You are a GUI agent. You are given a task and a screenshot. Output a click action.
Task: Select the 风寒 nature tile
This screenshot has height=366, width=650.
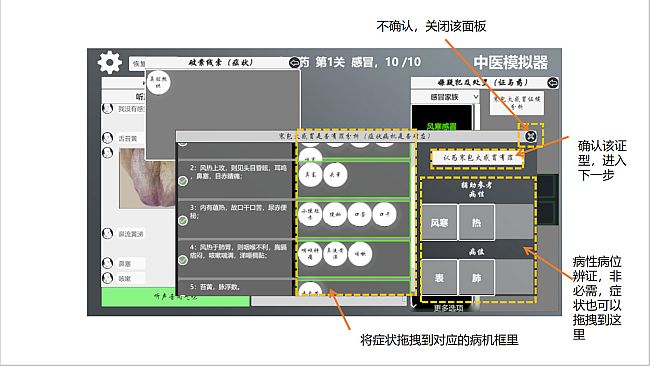coord(439,223)
